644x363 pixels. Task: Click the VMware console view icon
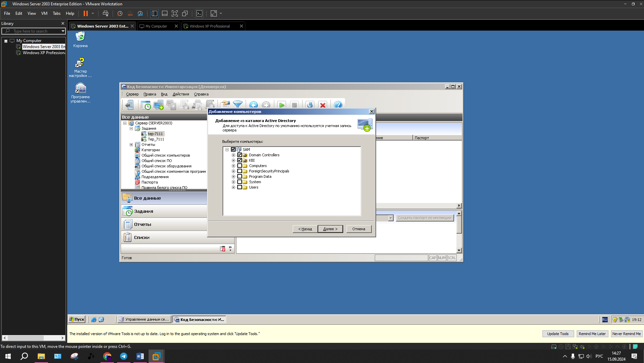coord(199,13)
